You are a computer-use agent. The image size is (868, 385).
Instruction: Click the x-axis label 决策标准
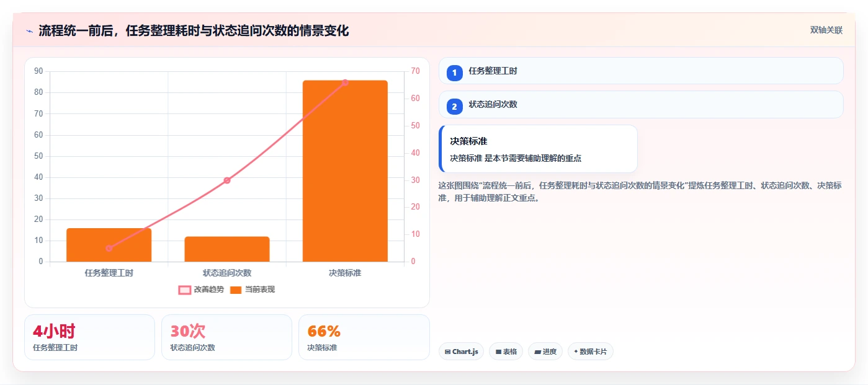point(345,273)
